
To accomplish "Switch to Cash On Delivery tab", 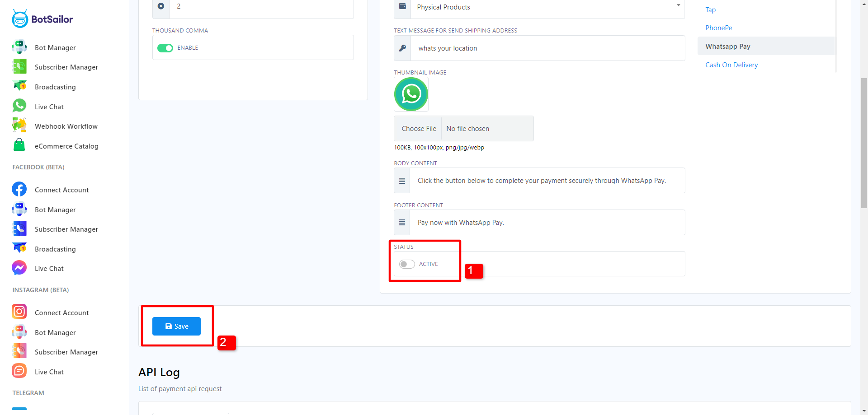I will [x=731, y=65].
